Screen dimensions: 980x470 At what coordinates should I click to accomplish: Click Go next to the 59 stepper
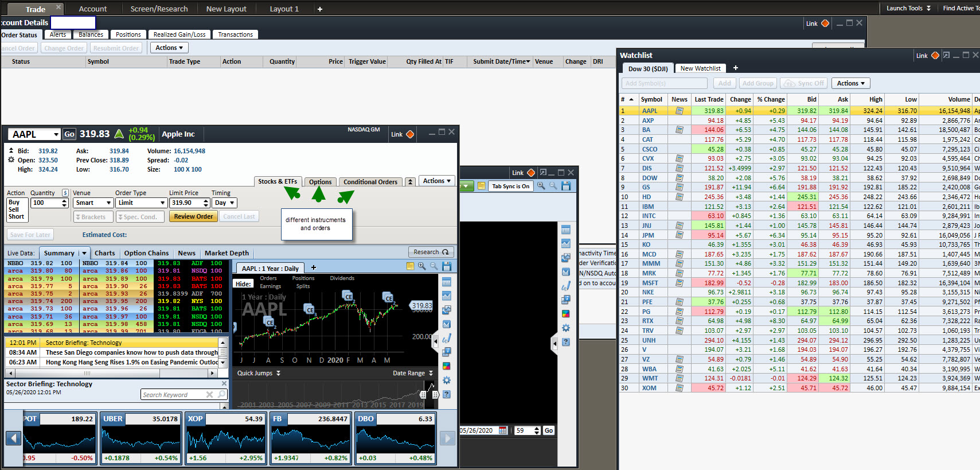549,430
